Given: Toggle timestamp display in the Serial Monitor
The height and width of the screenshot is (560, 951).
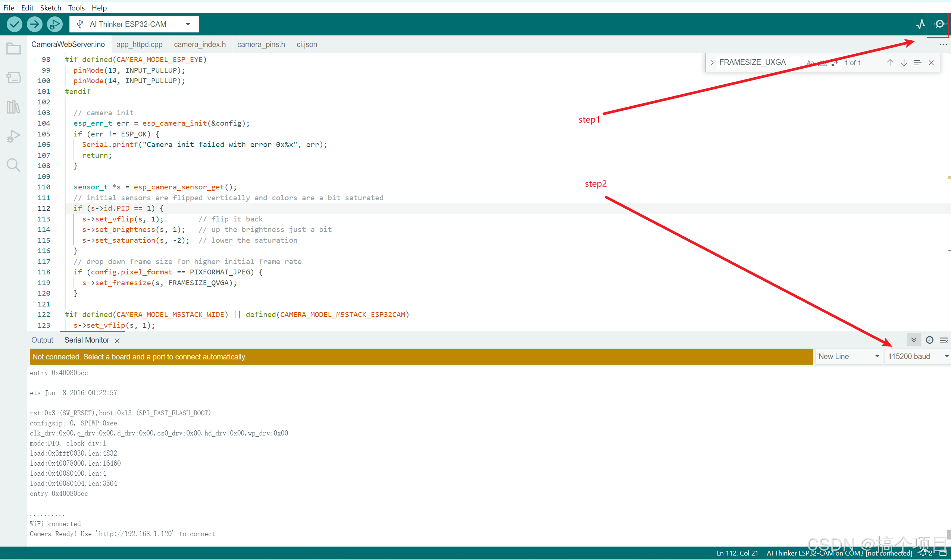Looking at the screenshot, I should pyautogui.click(x=929, y=340).
